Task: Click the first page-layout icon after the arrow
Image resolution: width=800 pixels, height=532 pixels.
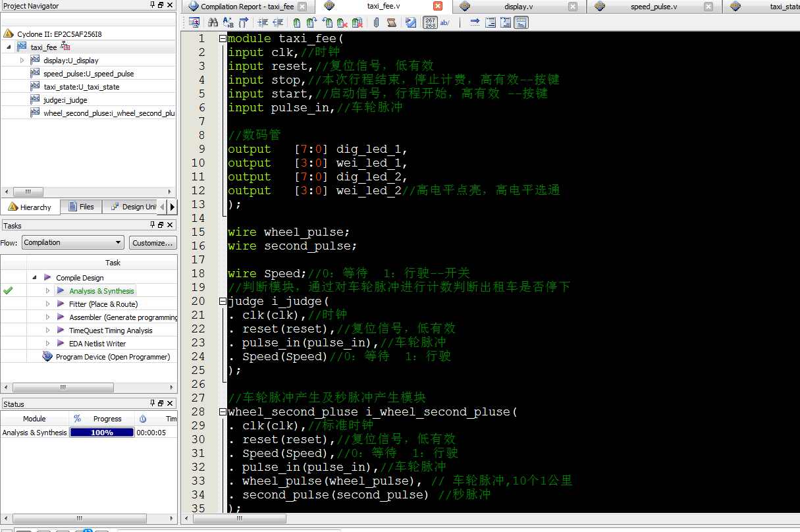Action: (x=491, y=22)
